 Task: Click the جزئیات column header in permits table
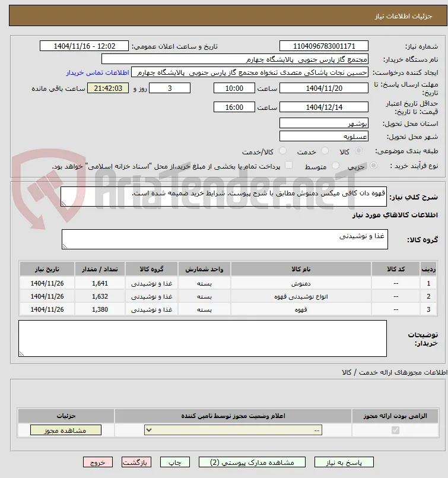[x=66, y=416]
